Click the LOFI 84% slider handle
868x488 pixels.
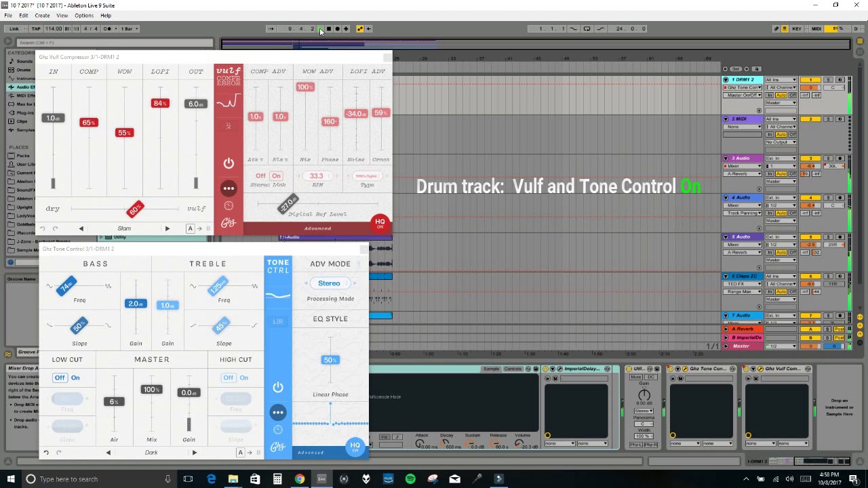[160, 103]
